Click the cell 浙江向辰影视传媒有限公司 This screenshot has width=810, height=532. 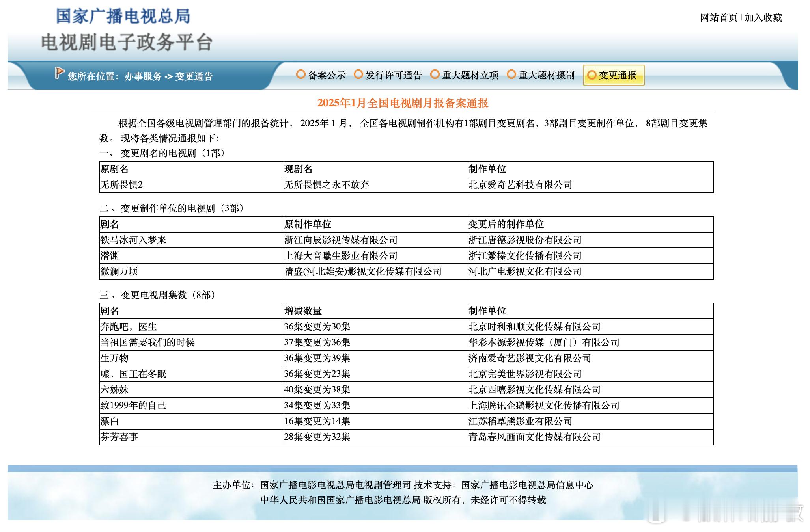click(x=375, y=240)
